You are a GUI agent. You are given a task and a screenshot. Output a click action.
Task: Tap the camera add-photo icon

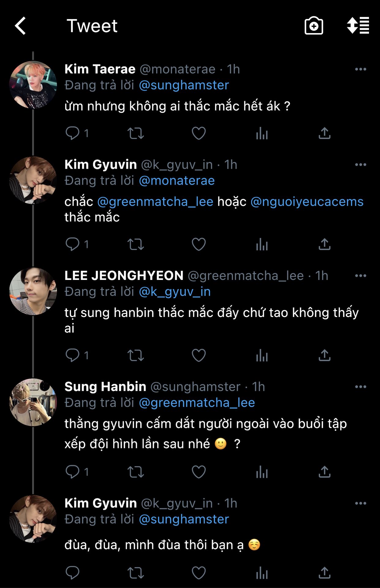coord(314,26)
